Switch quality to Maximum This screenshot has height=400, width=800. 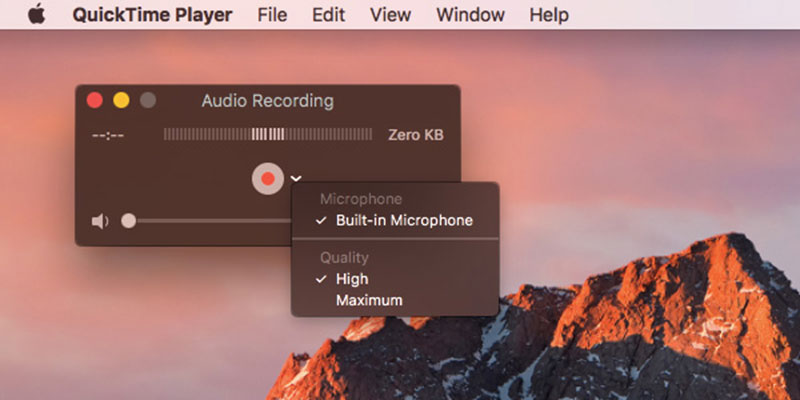point(369,300)
